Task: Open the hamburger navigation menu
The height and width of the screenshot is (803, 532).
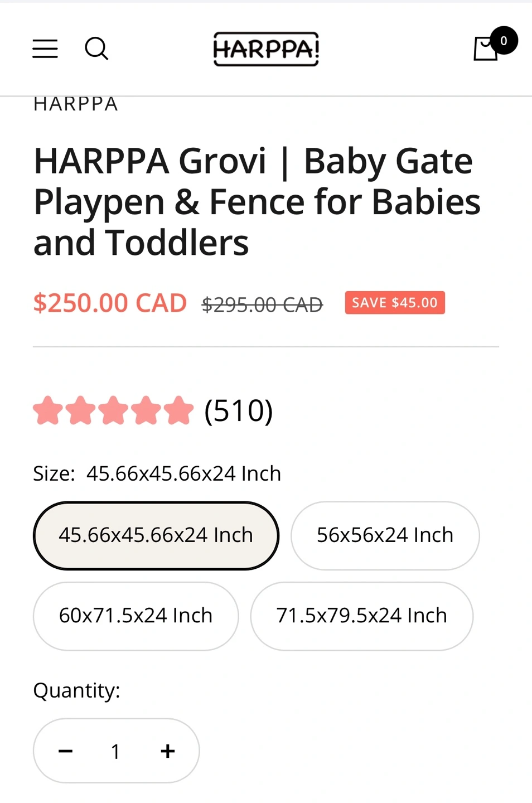Action: [x=45, y=49]
